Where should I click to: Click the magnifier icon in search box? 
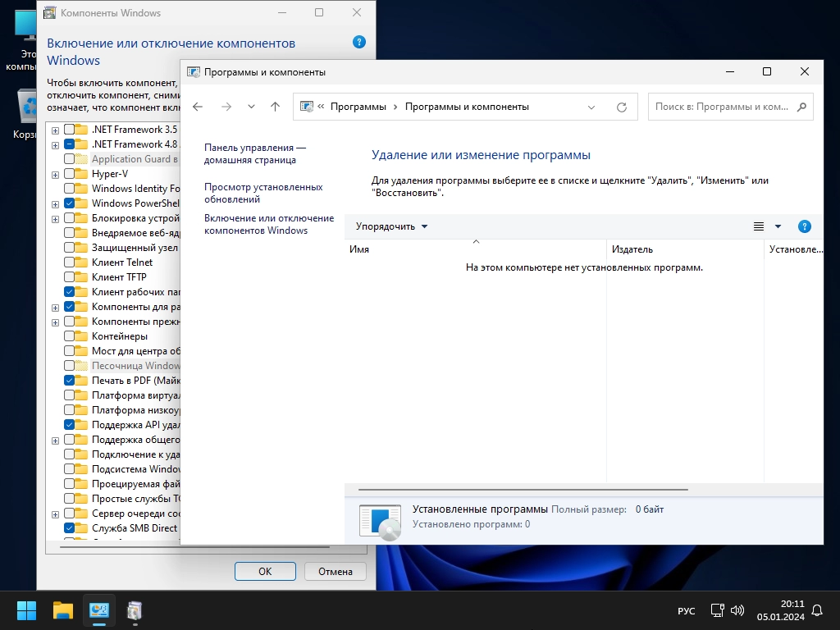pos(801,107)
